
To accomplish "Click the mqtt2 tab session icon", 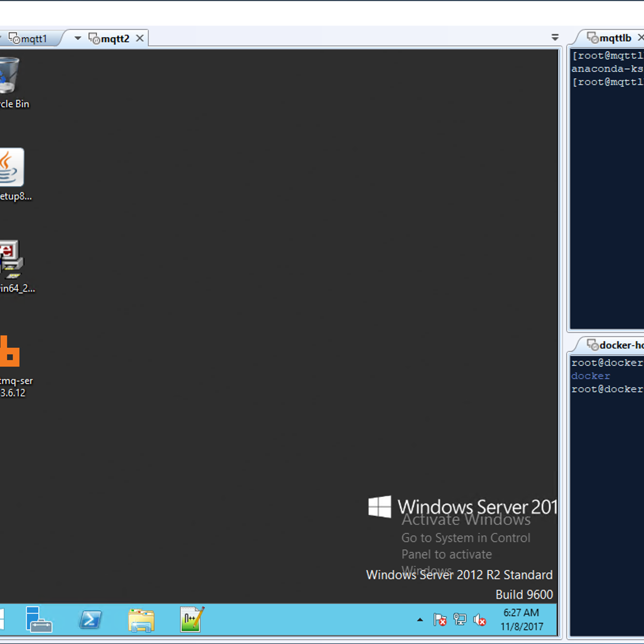I will 94,39.
